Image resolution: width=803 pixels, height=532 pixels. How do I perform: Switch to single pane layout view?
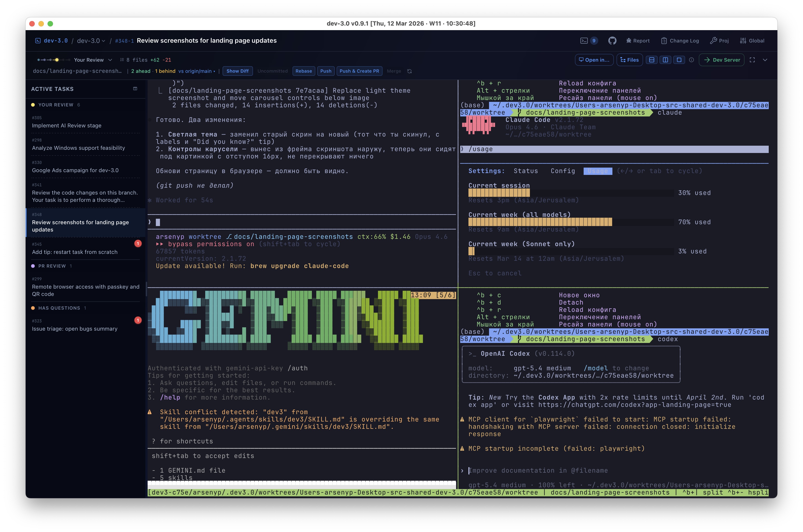tap(679, 60)
